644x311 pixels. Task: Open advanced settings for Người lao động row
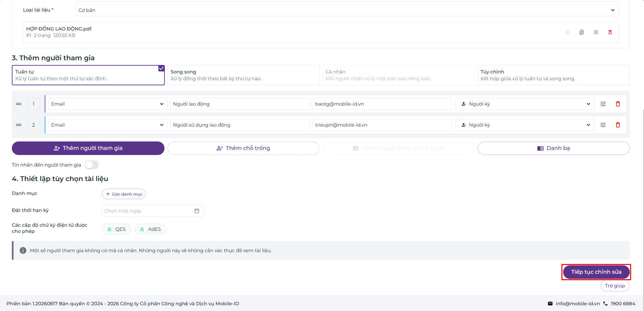pyautogui.click(x=603, y=104)
